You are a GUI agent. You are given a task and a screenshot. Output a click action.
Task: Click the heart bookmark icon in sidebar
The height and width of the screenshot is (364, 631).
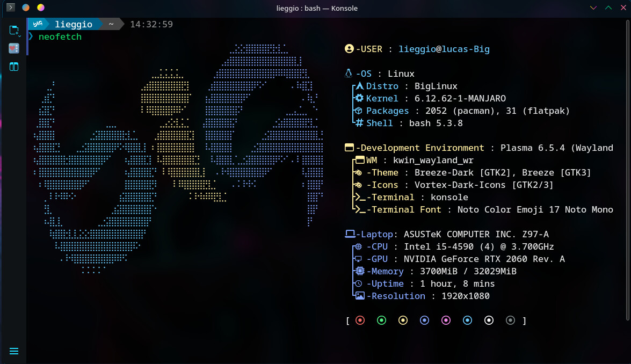coord(14,48)
